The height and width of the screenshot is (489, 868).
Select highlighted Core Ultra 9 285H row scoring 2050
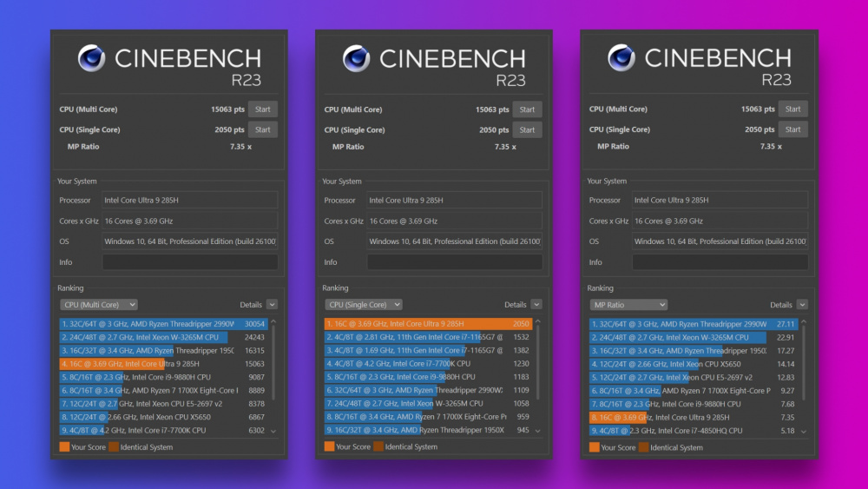click(x=425, y=324)
